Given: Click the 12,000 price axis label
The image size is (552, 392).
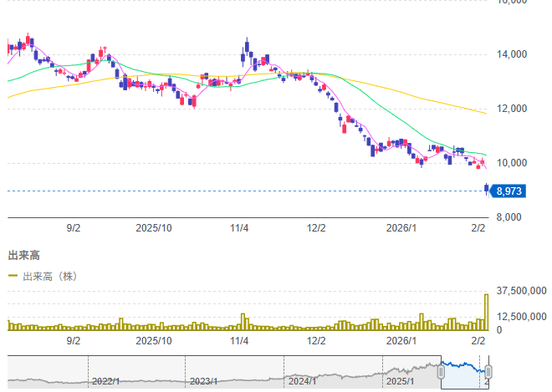Looking at the screenshot, I should pyautogui.click(x=512, y=109).
